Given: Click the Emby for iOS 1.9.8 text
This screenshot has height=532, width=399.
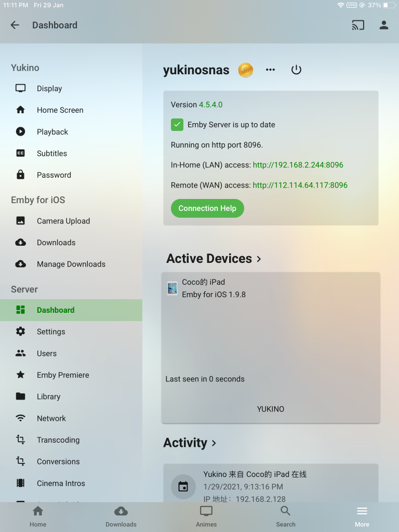Looking at the screenshot, I should click(x=214, y=295).
